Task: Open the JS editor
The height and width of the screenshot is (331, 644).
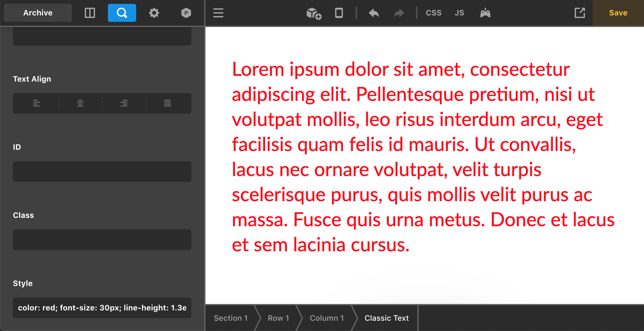Action: pyautogui.click(x=459, y=13)
